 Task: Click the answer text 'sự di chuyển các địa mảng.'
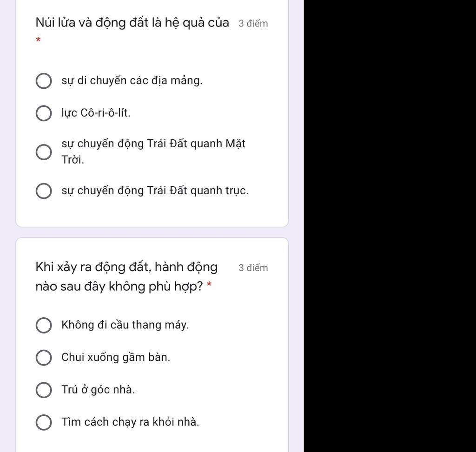(x=132, y=81)
